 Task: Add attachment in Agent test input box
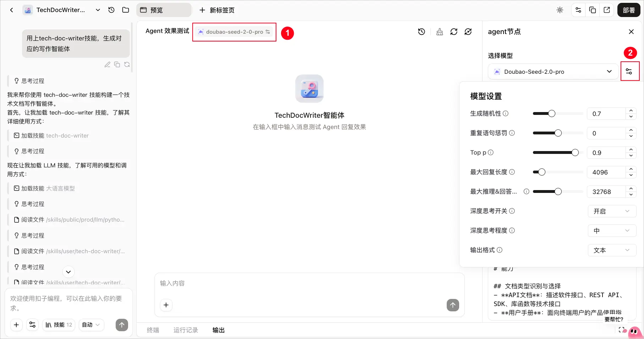coord(166,305)
